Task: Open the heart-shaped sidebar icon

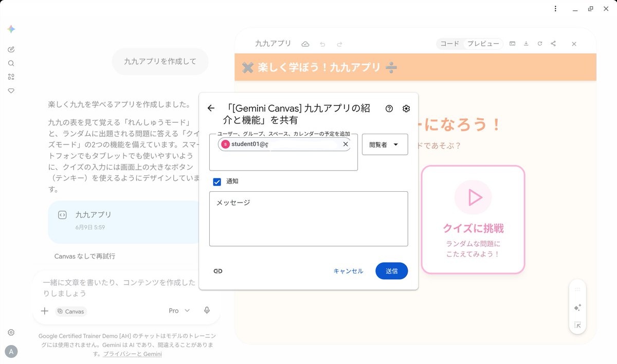Action: [x=11, y=90]
